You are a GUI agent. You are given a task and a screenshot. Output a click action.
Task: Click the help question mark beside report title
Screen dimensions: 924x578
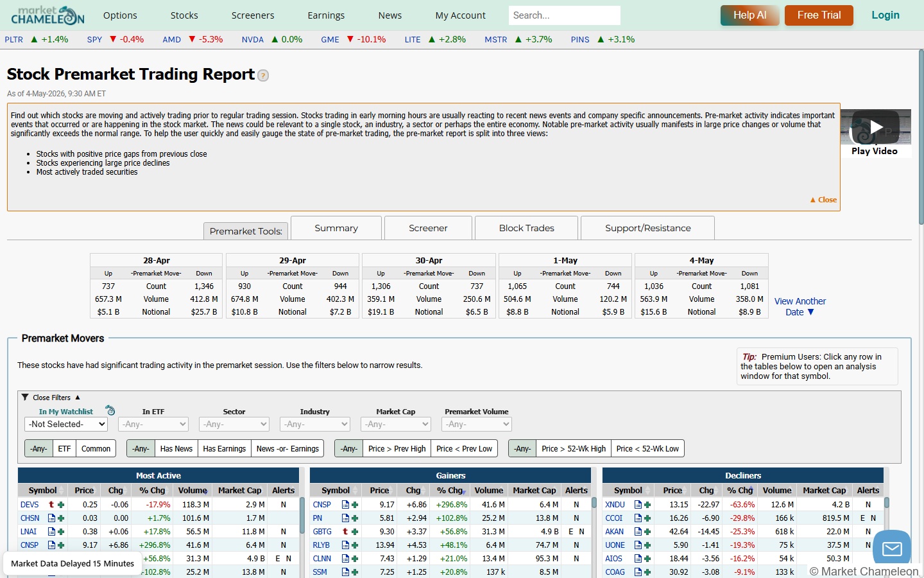tap(263, 76)
